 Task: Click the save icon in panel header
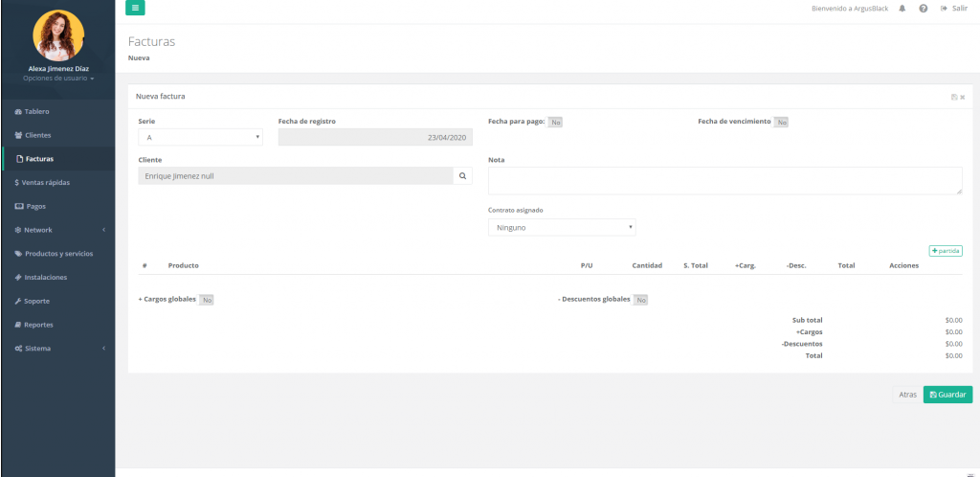click(x=954, y=97)
